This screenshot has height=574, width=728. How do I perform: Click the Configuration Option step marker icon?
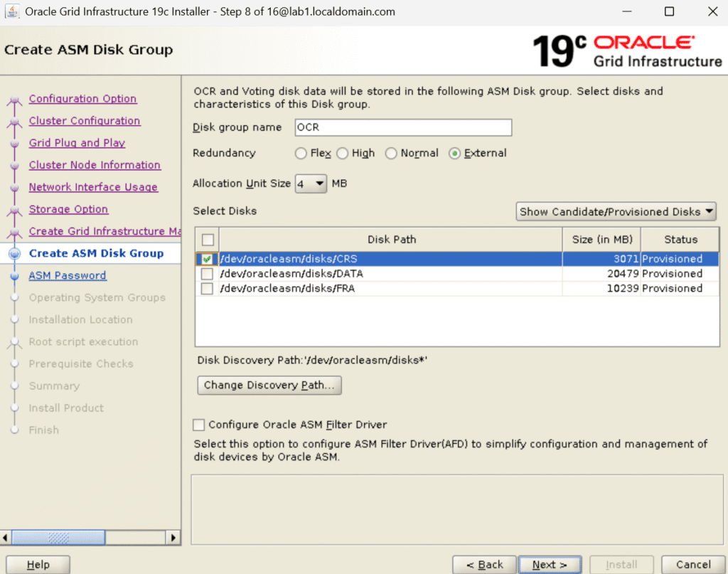pos(14,100)
